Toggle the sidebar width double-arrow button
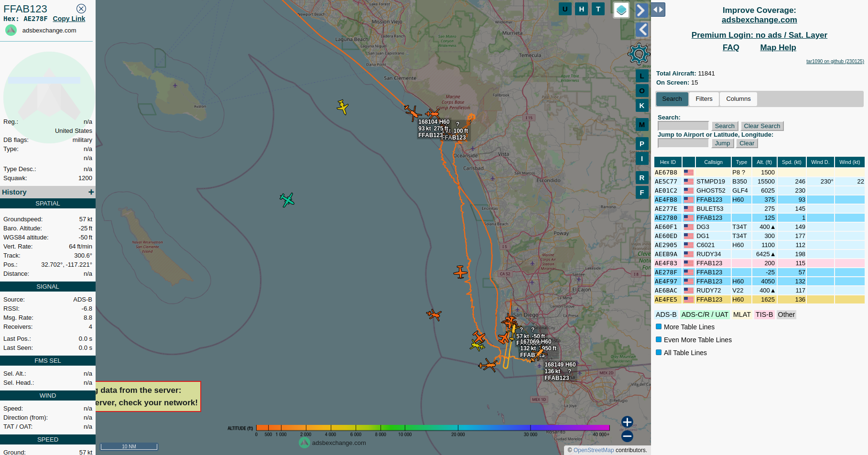This screenshot has width=868, height=455. [x=658, y=10]
